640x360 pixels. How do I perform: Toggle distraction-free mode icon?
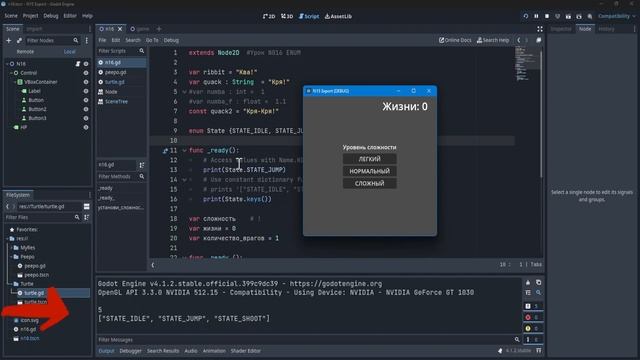540,29
